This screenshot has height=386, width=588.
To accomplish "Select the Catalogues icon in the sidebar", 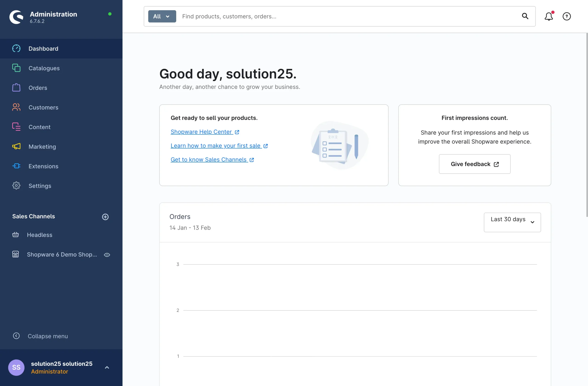I will click(16, 68).
